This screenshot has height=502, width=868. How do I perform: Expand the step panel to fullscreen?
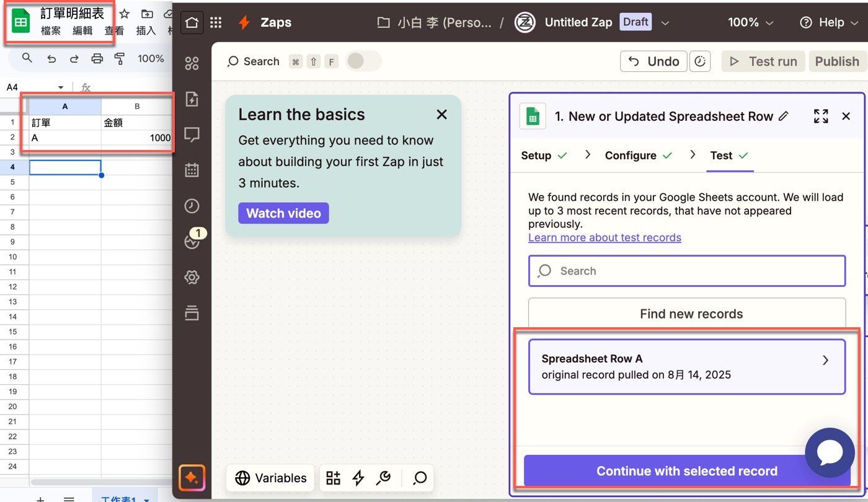[x=821, y=116]
